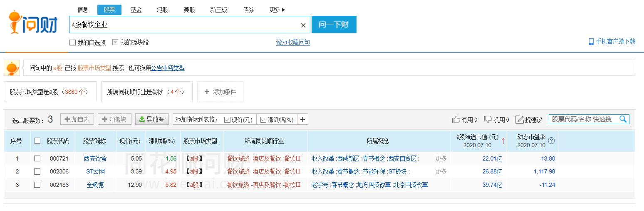Screen dimensions: 644x211
Task: Click the 问一下财 search button
Action: pos(334,25)
